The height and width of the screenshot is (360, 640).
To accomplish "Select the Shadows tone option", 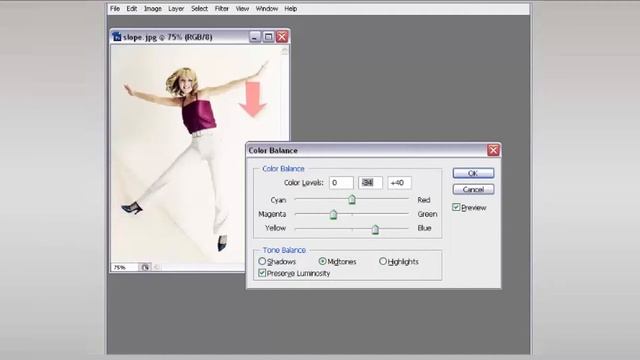I will tap(262, 261).
